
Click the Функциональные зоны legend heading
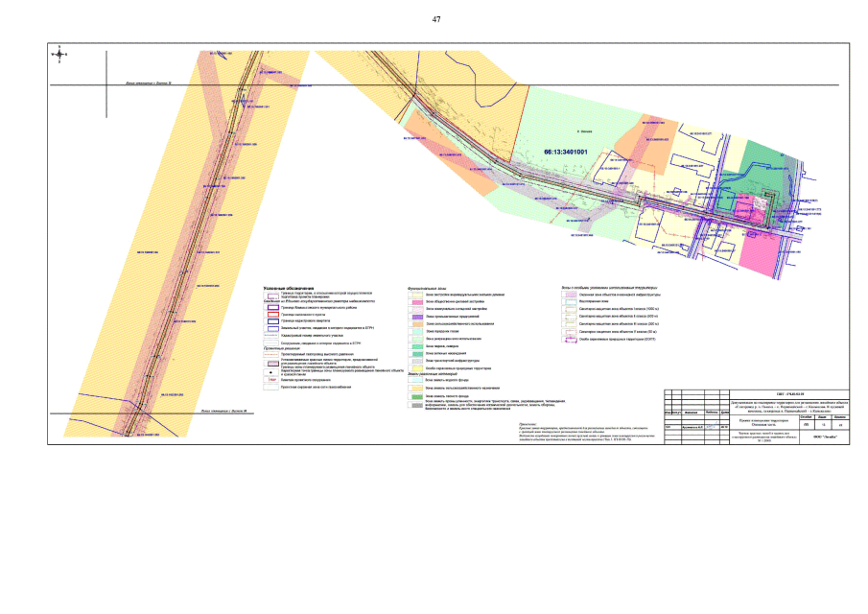pyautogui.click(x=429, y=287)
